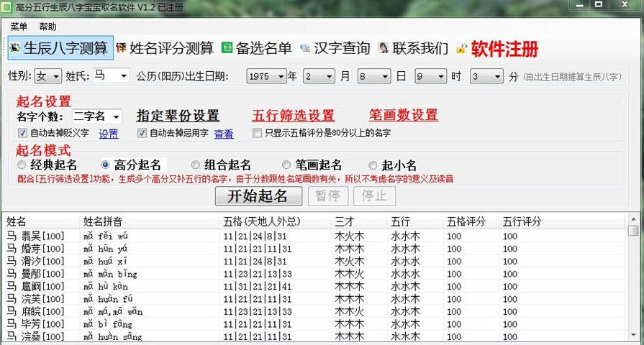
Task: Select the row with pinyin mǎ hūn yá
Action: pos(314,249)
